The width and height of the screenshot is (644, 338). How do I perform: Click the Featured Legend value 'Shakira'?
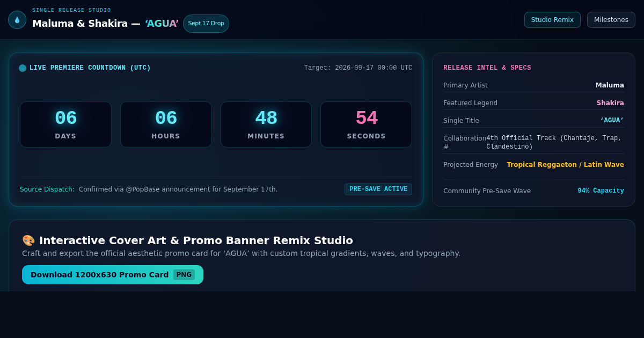coord(610,103)
